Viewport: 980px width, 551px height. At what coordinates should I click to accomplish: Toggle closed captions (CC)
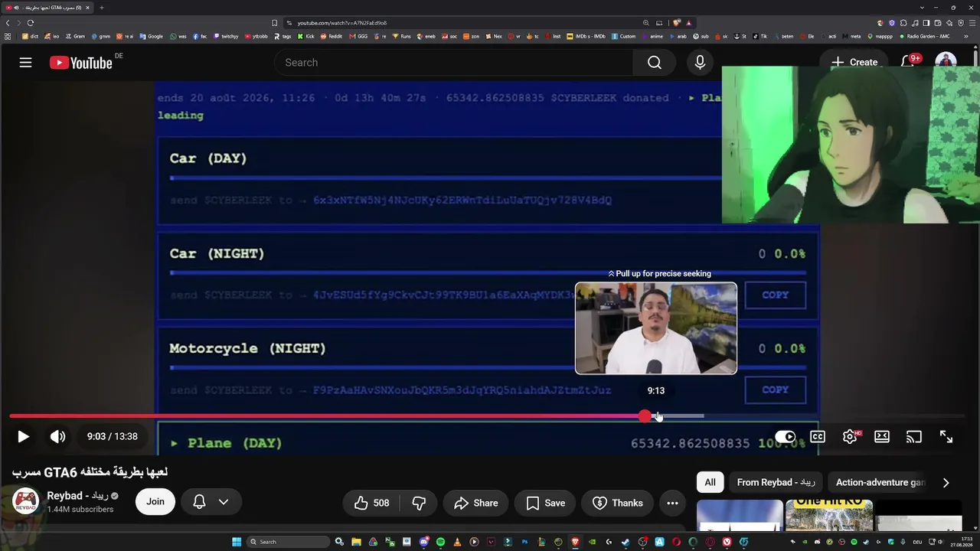click(818, 437)
